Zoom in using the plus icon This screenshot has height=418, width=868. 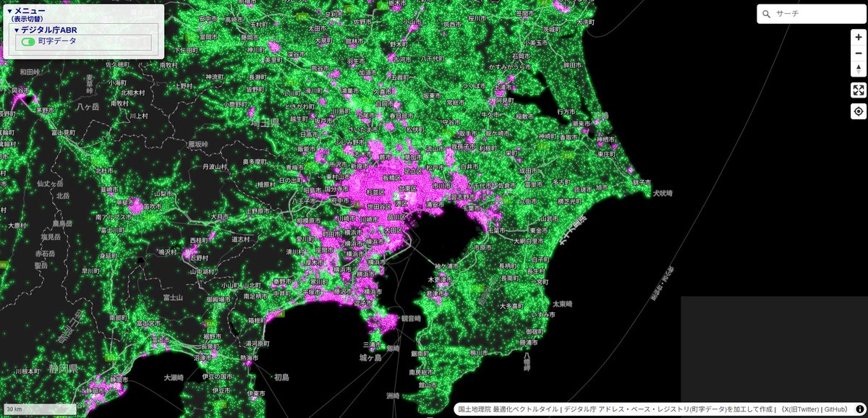[x=858, y=35]
